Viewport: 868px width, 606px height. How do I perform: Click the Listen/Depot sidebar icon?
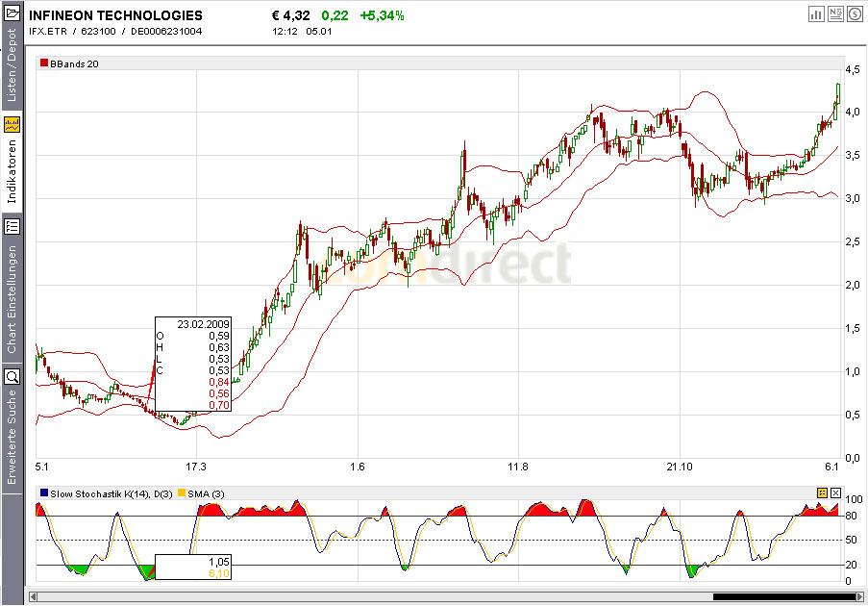(x=12, y=13)
